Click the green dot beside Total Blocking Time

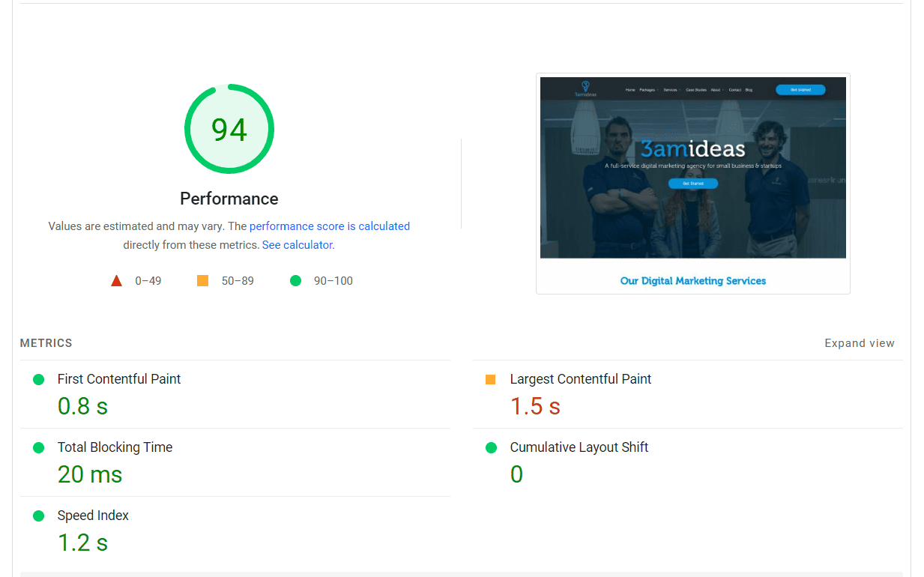[x=39, y=448]
